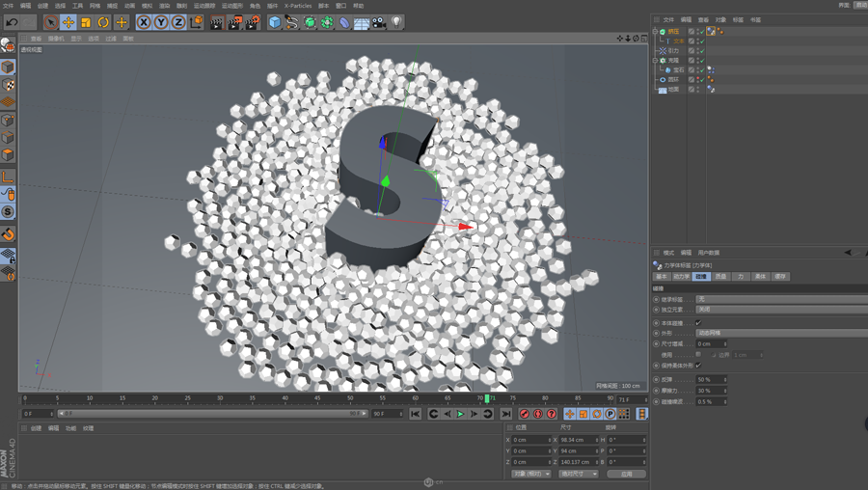Open the 模式 menu in attributes panel
This screenshot has height=490, width=868.
click(x=668, y=253)
